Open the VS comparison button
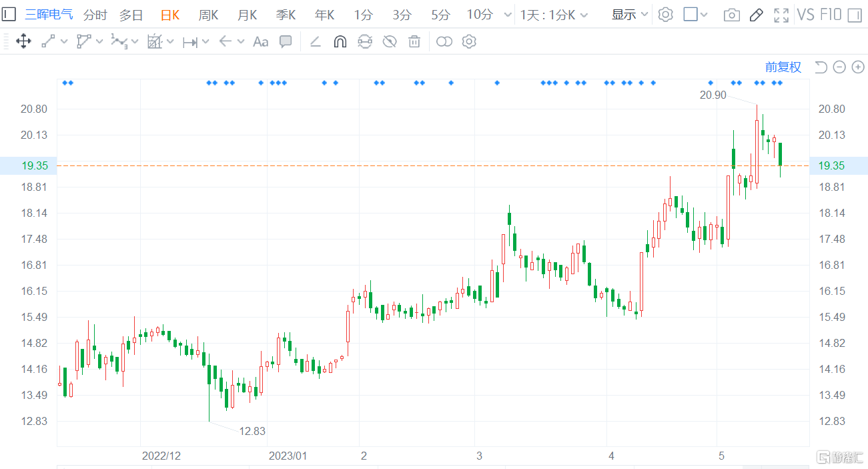 point(806,15)
